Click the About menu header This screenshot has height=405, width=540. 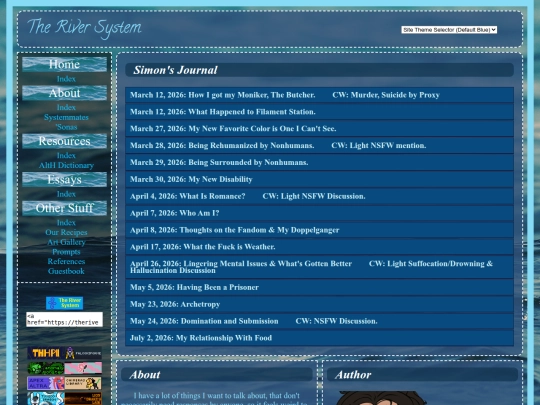click(x=64, y=93)
